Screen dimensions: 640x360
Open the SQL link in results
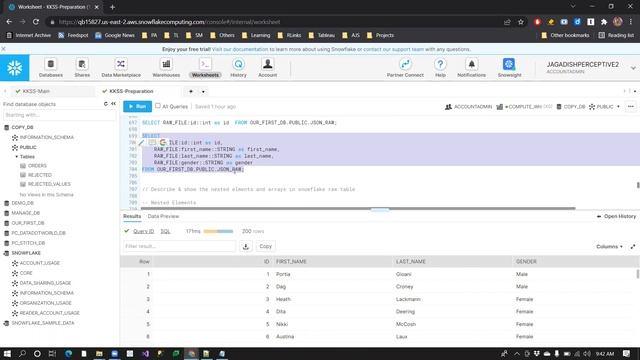coord(165,231)
